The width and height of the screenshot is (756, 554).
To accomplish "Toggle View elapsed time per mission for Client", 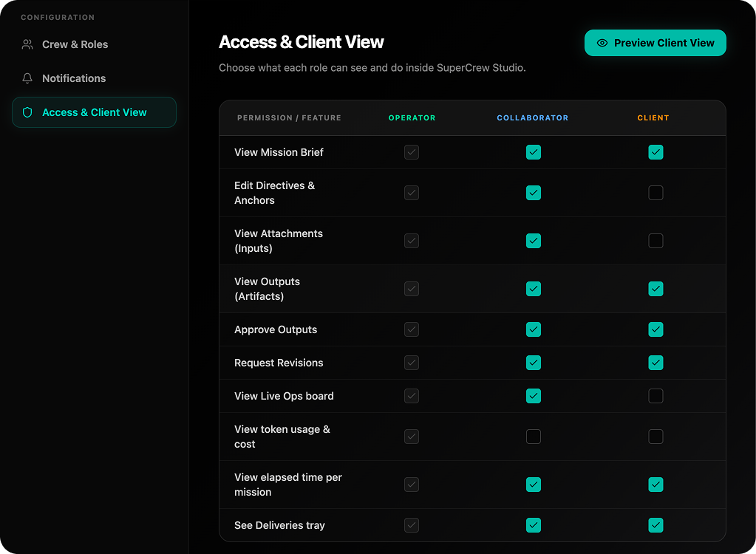I will [655, 485].
